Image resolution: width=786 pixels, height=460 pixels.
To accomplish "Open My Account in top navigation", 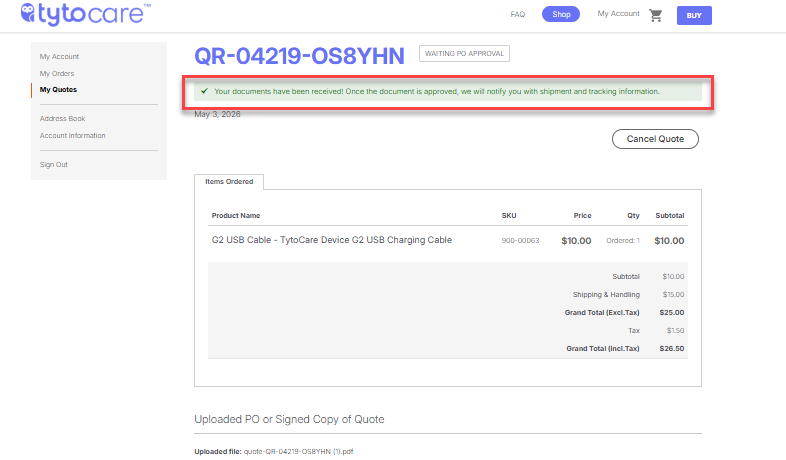I will pyautogui.click(x=619, y=14).
